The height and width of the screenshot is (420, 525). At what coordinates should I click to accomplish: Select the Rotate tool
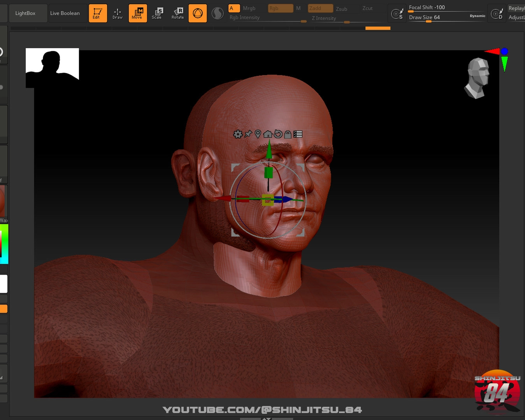pos(178,13)
